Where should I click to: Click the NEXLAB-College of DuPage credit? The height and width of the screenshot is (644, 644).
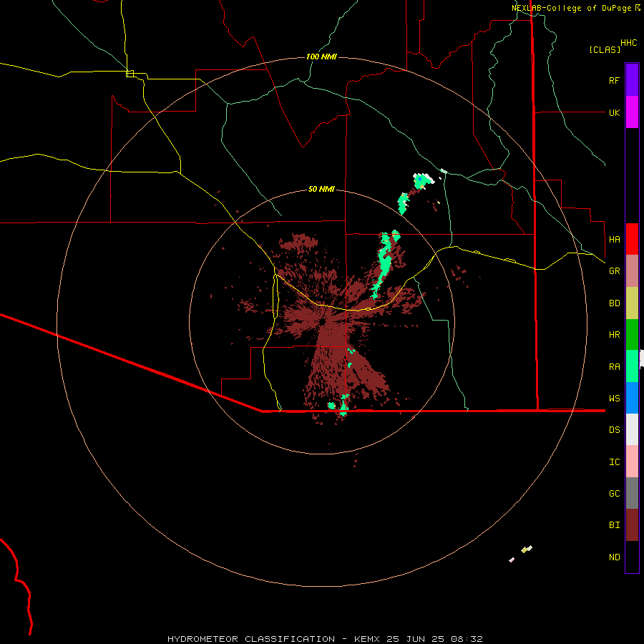[x=575, y=8]
